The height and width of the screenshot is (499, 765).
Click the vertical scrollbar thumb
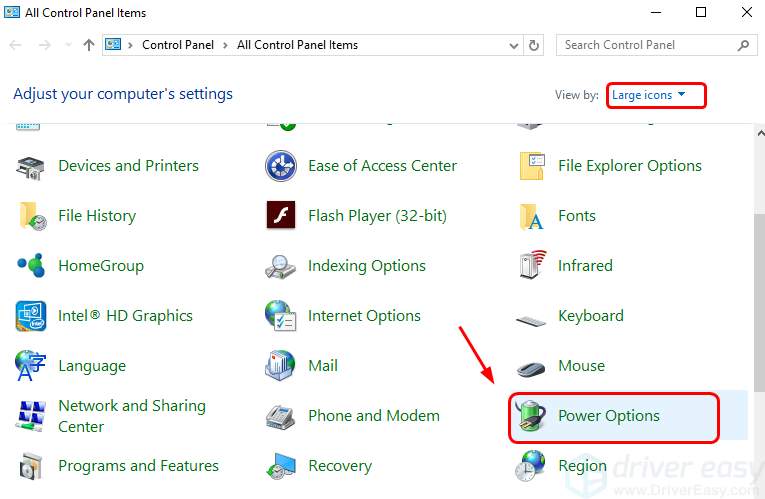pyautogui.click(x=759, y=302)
